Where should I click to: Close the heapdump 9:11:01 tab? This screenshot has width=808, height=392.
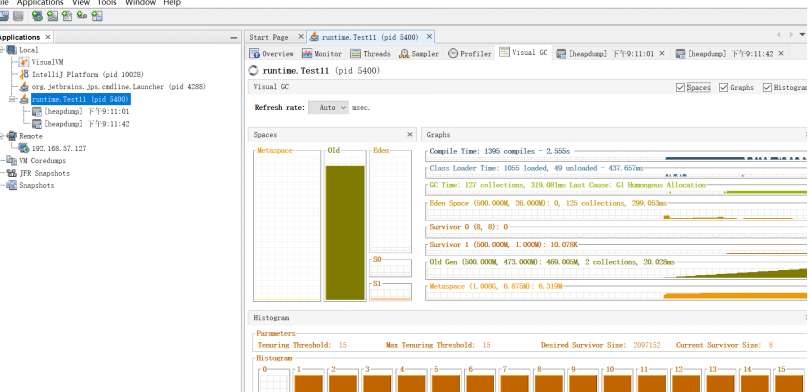coord(662,53)
